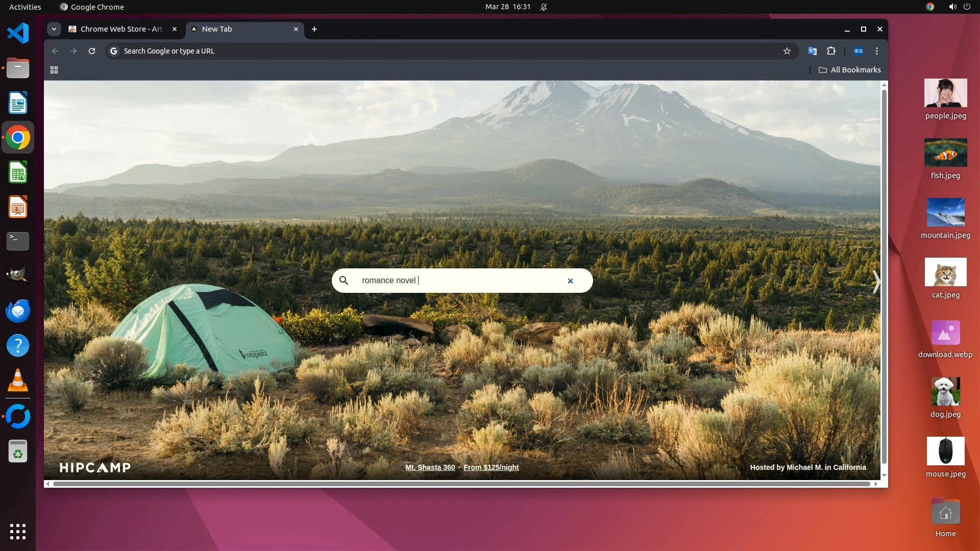Click the From $125/night link
Viewport: 980px width, 551px height.
tap(491, 467)
